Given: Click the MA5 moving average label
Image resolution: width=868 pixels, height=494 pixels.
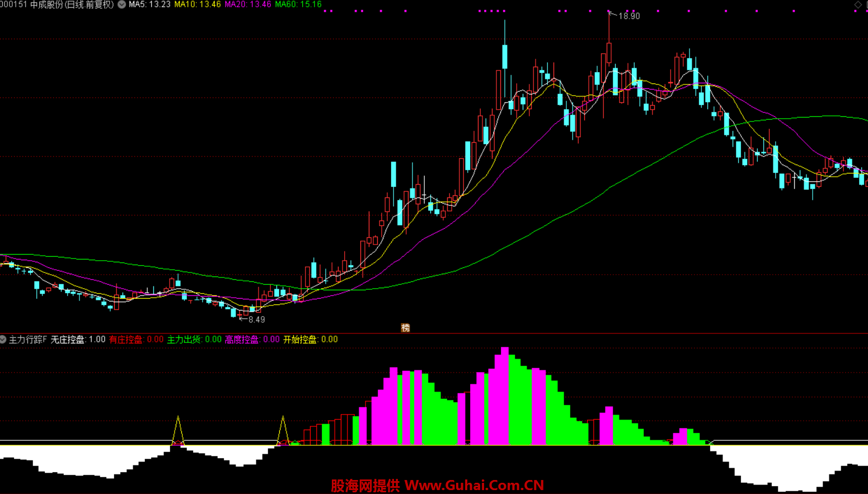Looking at the screenshot, I should (x=149, y=4).
